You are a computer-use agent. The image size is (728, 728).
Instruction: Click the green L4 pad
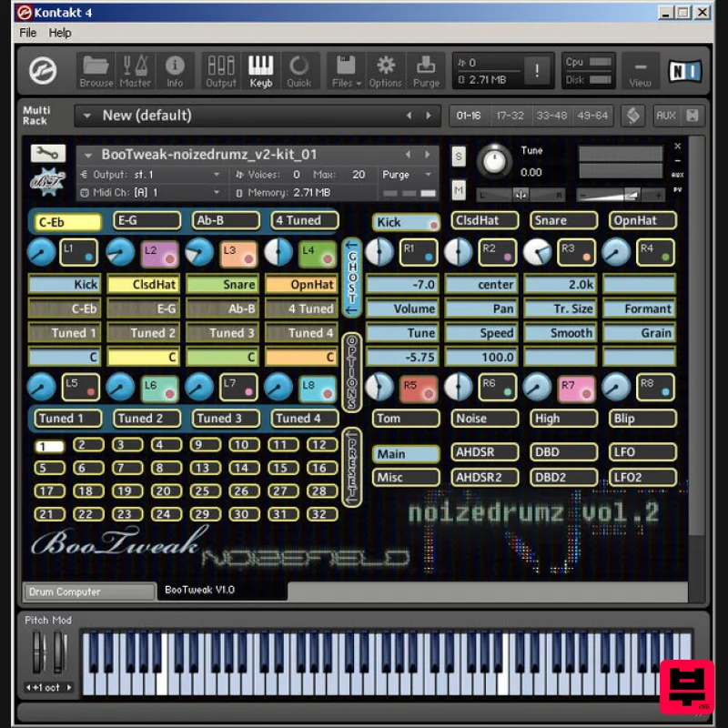[317, 254]
